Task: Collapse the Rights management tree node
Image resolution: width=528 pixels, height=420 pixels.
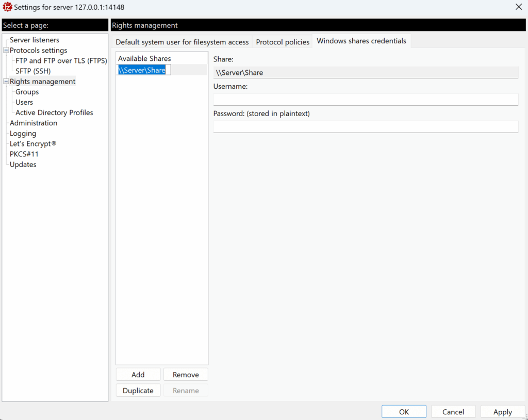Action: [6, 82]
